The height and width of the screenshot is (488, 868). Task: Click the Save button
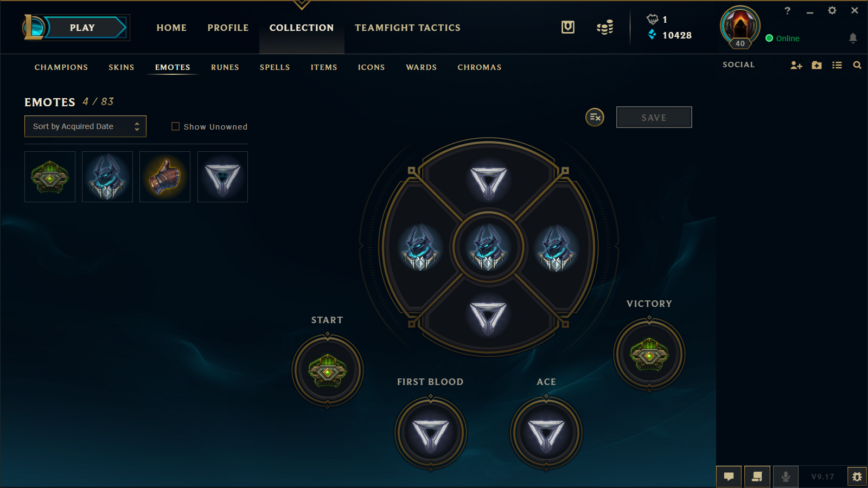coord(654,117)
